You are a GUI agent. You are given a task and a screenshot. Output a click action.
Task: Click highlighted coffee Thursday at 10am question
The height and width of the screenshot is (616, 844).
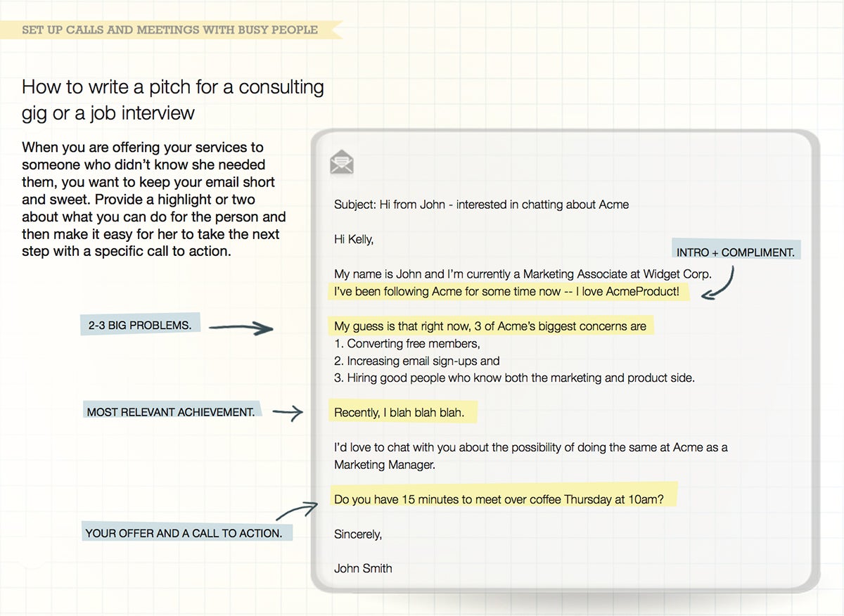click(x=499, y=499)
